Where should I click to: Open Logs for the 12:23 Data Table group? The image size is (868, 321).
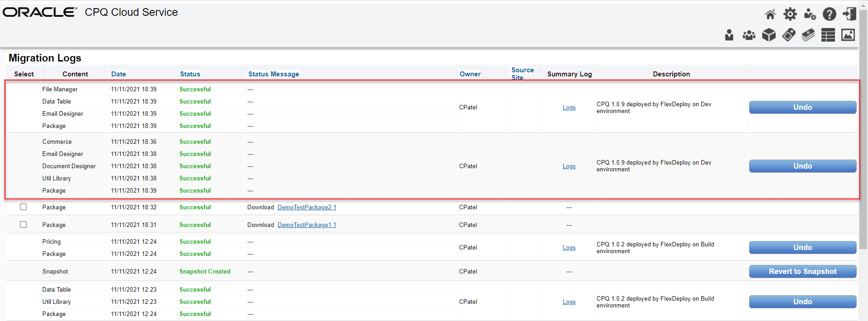pyautogui.click(x=569, y=302)
